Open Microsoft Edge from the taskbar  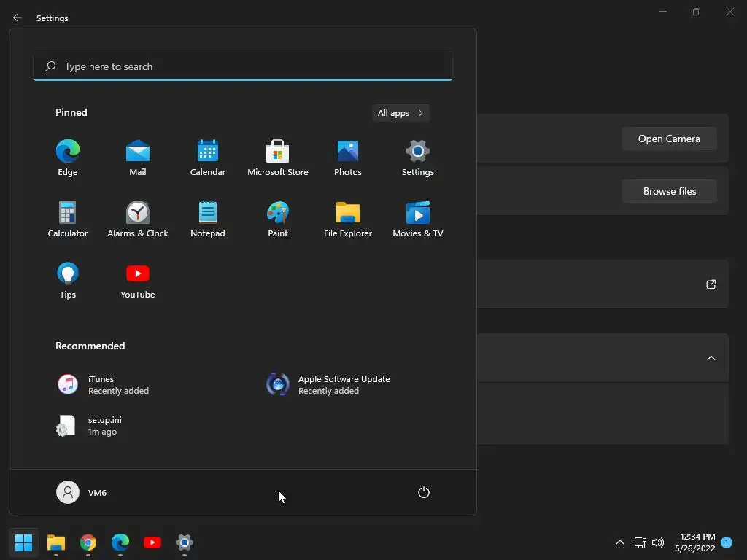tap(120, 542)
